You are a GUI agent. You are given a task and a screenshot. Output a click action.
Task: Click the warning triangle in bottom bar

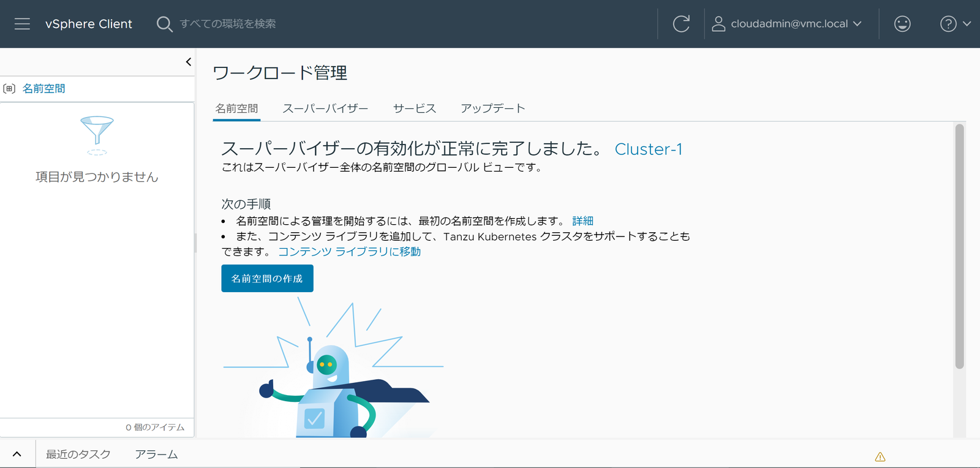pyautogui.click(x=880, y=456)
